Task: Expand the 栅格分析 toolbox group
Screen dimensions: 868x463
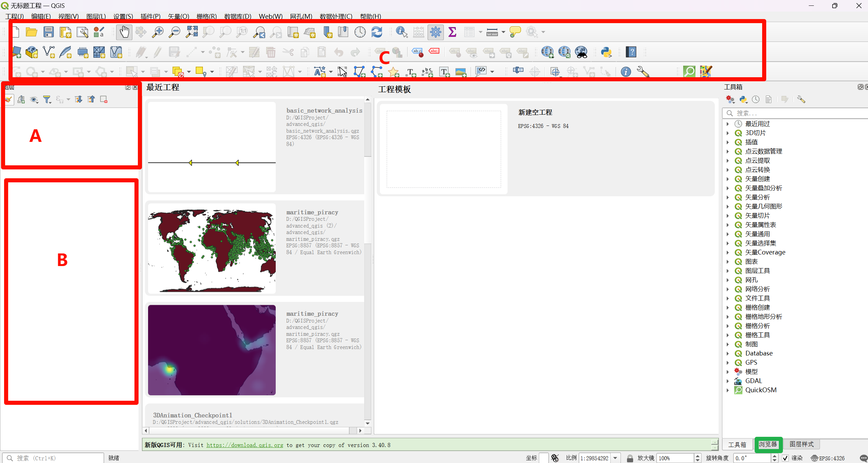Action: point(728,326)
